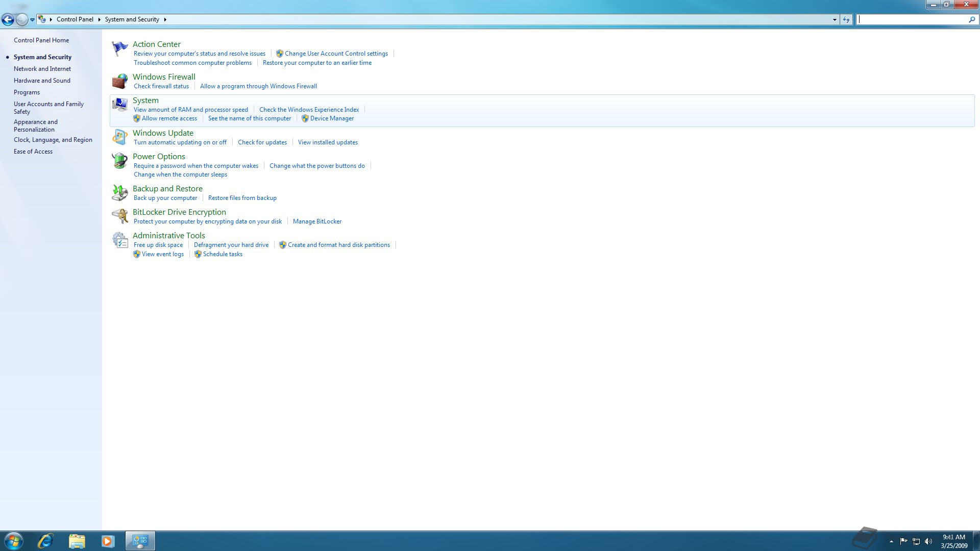This screenshot has height=551, width=980.
Task: Click Restore files from backup
Action: coord(242,198)
